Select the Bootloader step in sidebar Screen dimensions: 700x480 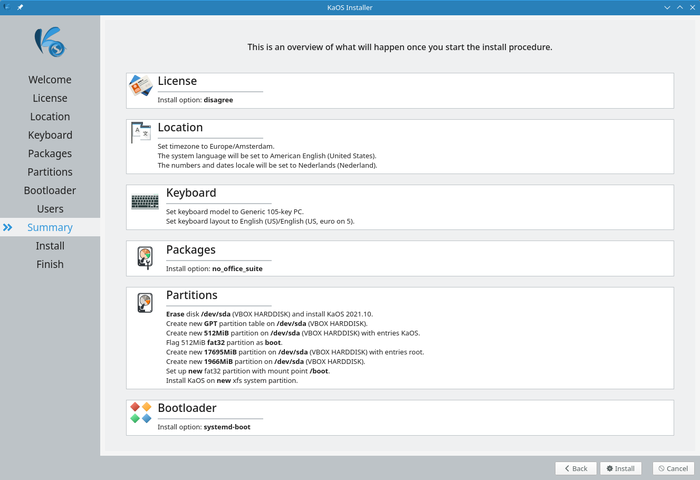point(50,190)
